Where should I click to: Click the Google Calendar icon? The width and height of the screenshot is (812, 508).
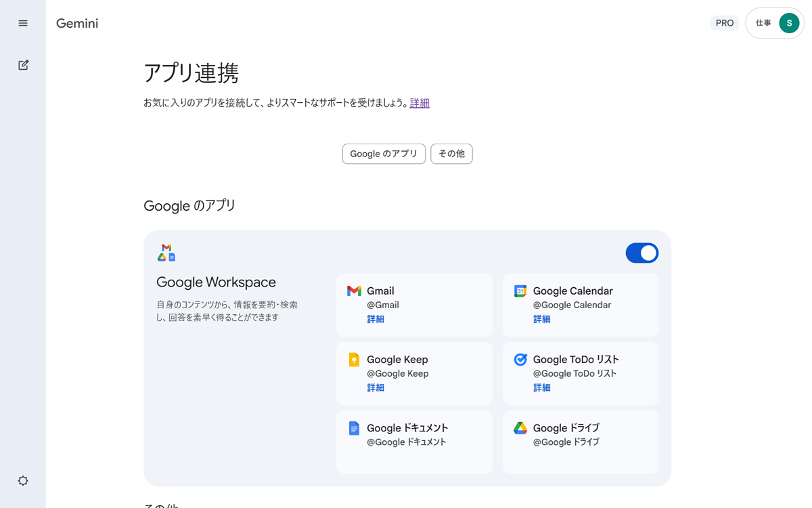click(520, 291)
